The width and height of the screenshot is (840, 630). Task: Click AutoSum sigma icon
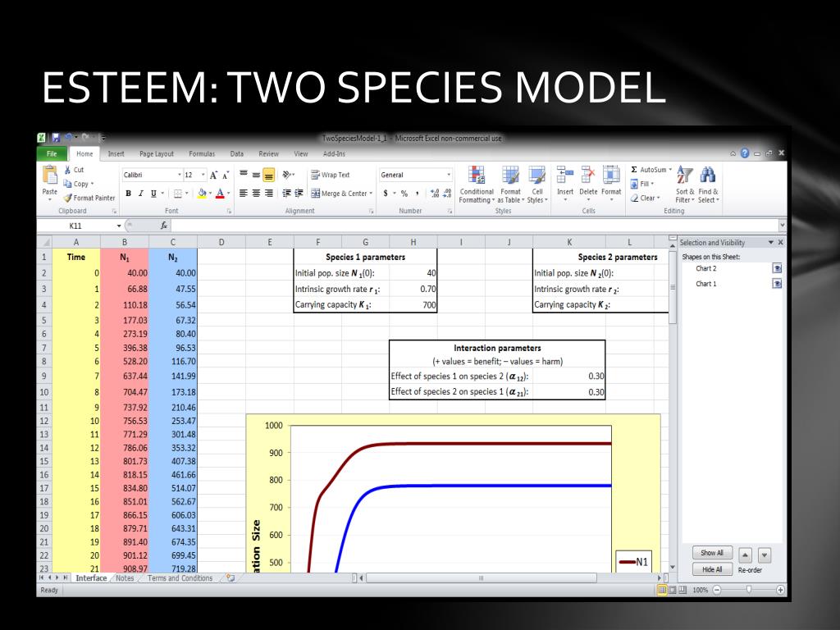click(x=634, y=170)
